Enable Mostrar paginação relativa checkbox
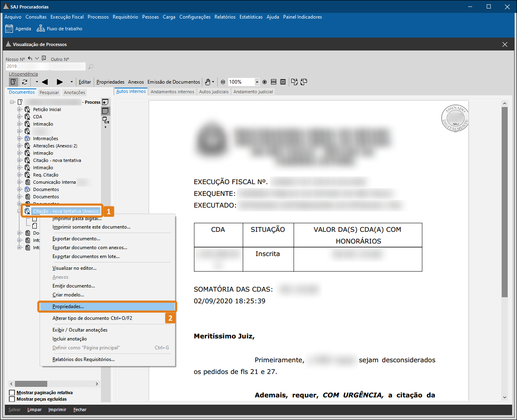The width and height of the screenshot is (517, 420). pyautogui.click(x=12, y=393)
